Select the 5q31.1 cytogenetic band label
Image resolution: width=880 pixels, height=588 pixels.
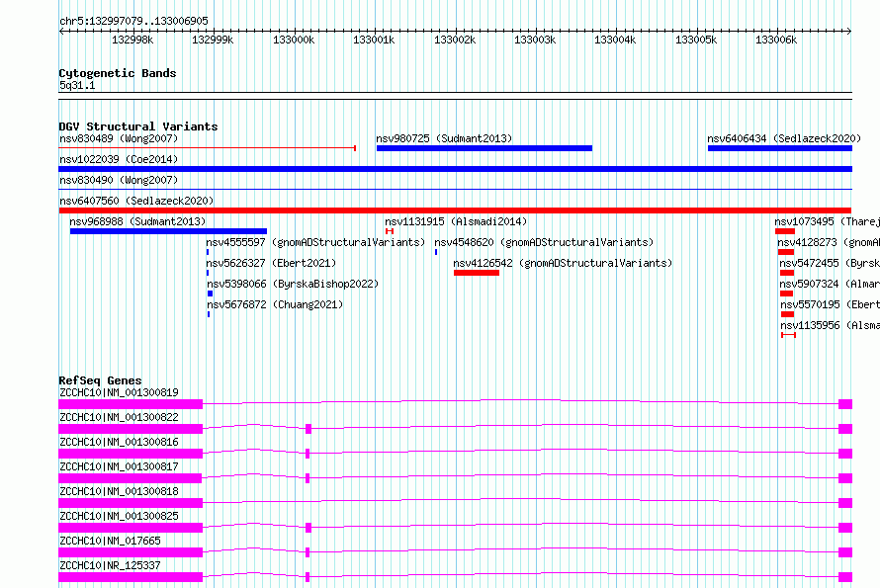[77, 85]
